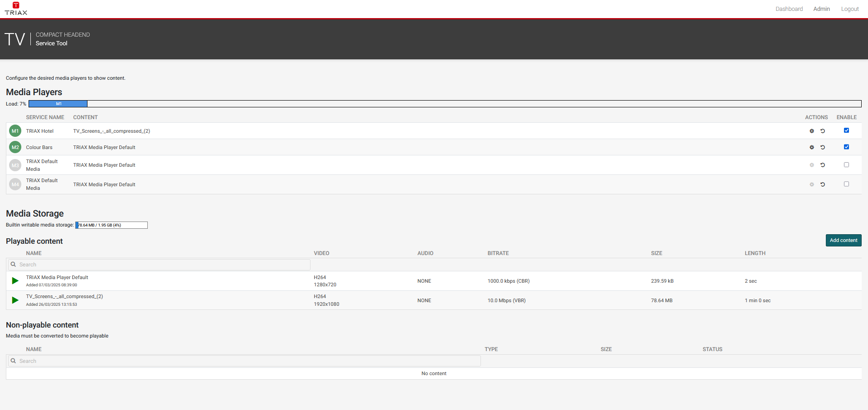Click the 2 sec length value
868x410 pixels.
tap(751, 281)
